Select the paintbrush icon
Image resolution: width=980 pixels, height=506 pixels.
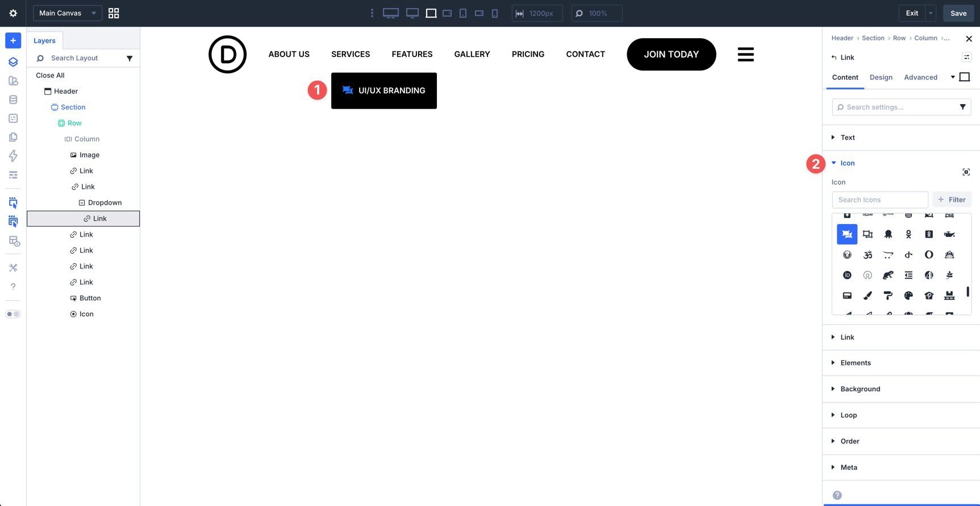tap(868, 296)
